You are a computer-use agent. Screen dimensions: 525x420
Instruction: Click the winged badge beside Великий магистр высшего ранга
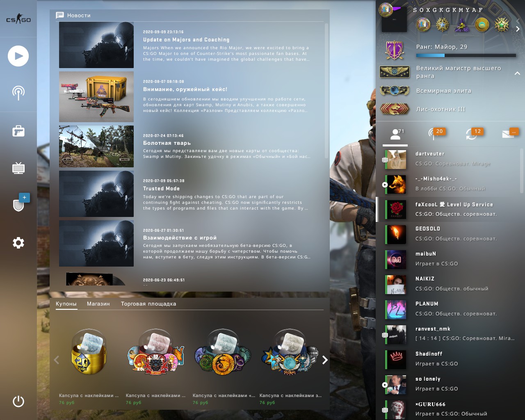click(x=394, y=72)
